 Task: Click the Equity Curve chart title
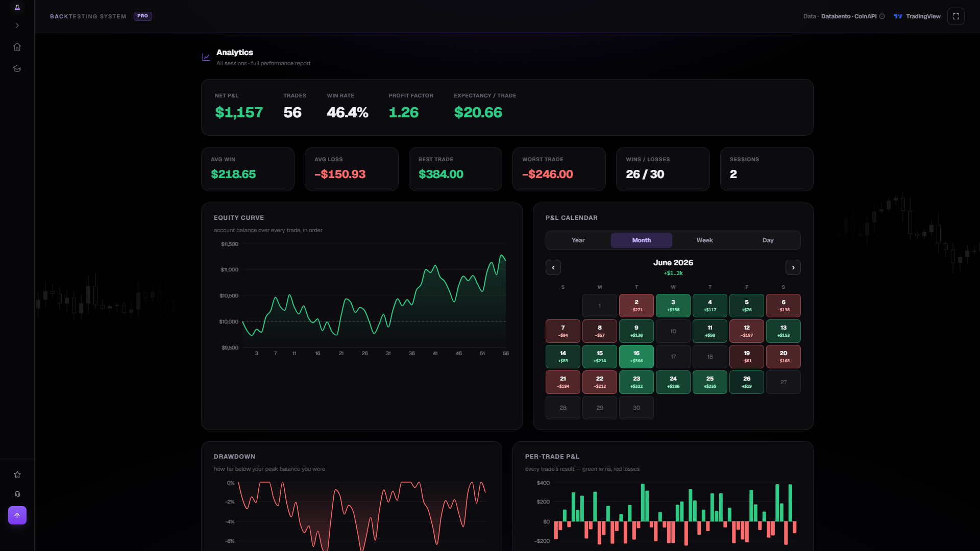click(239, 218)
